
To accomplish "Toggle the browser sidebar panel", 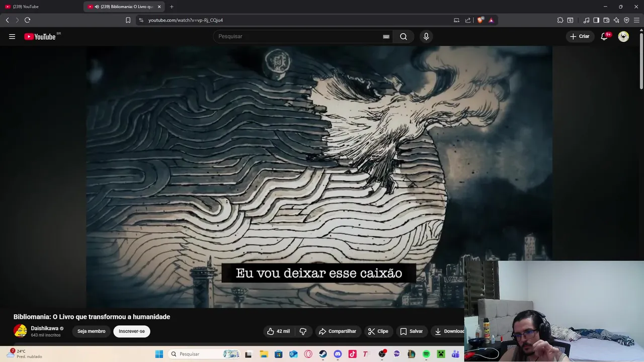I will 596,20.
